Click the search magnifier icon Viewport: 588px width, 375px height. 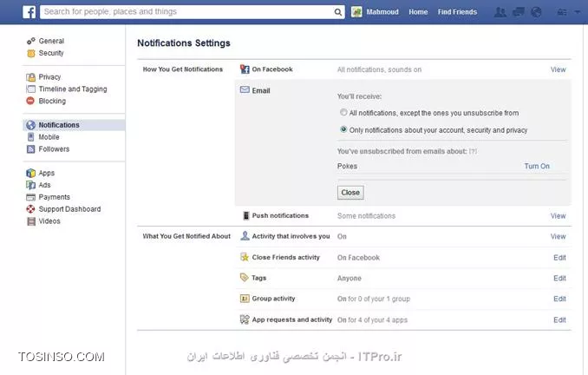[338, 12]
